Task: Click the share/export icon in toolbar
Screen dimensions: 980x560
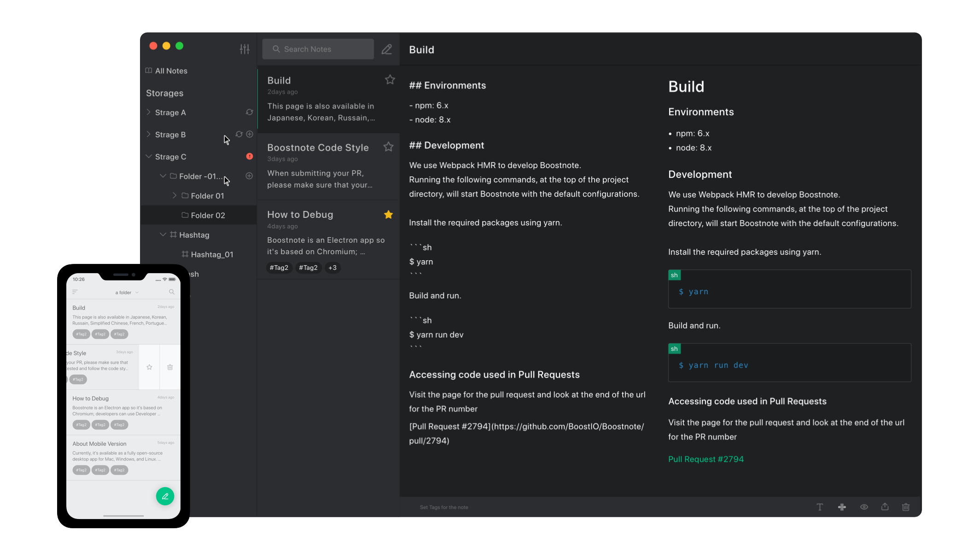Action: tap(885, 507)
